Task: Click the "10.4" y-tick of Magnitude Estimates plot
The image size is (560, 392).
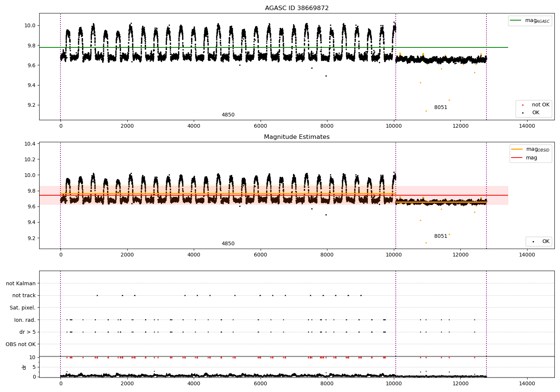Action: pyautogui.click(x=30, y=144)
